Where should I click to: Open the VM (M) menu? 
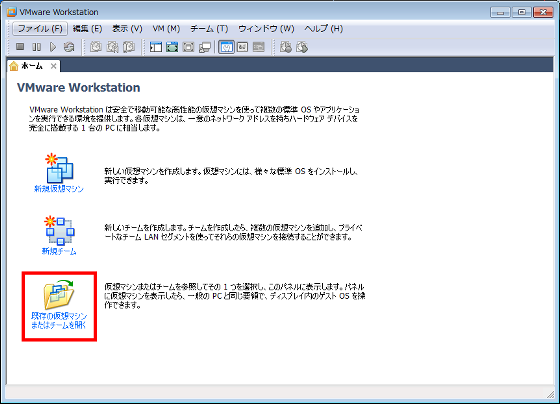[x=166, y=29]
